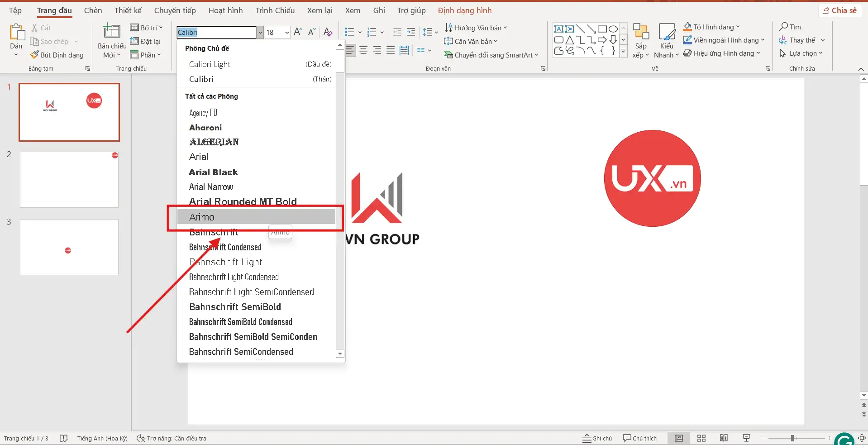Increase font size with the larger A icon
Screen dimensions: 868x445
pyautogui.click(x=298, y=32)
